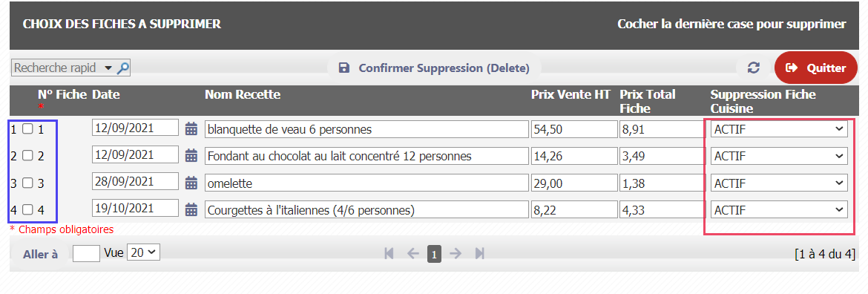The height and width of the screenshot is (294, 868).
Task: Sort by Prix Vente HT column header
Action: pyautogui.click(x=571, y=95)
